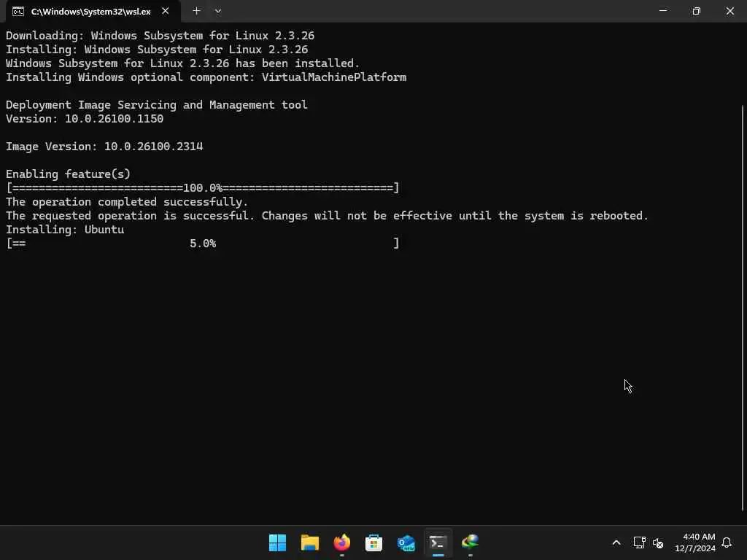
Task: Show hidden system tray icons
Action: pos(616,542)
